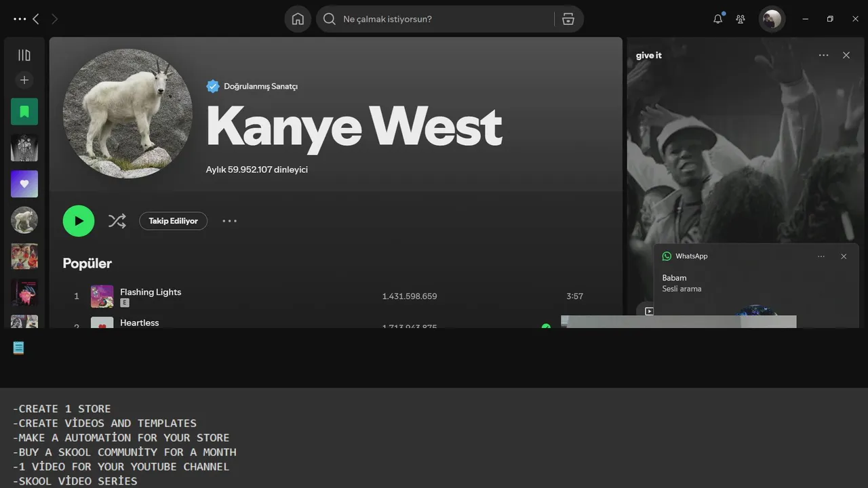Viewport: 868px width, 488px height.
Task: Play Kanye West with green play button
Action: tap(79, 221)
